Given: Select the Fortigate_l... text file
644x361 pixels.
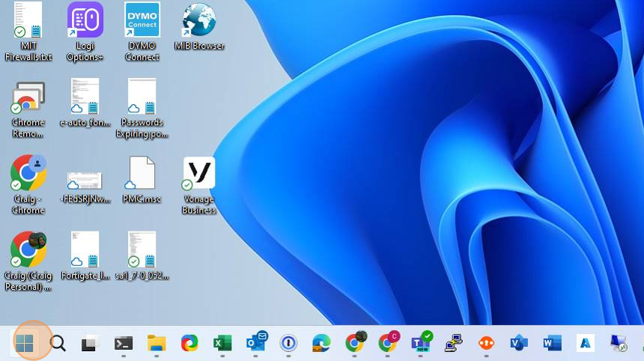Looking at the screenshot, I should (85, 256).
